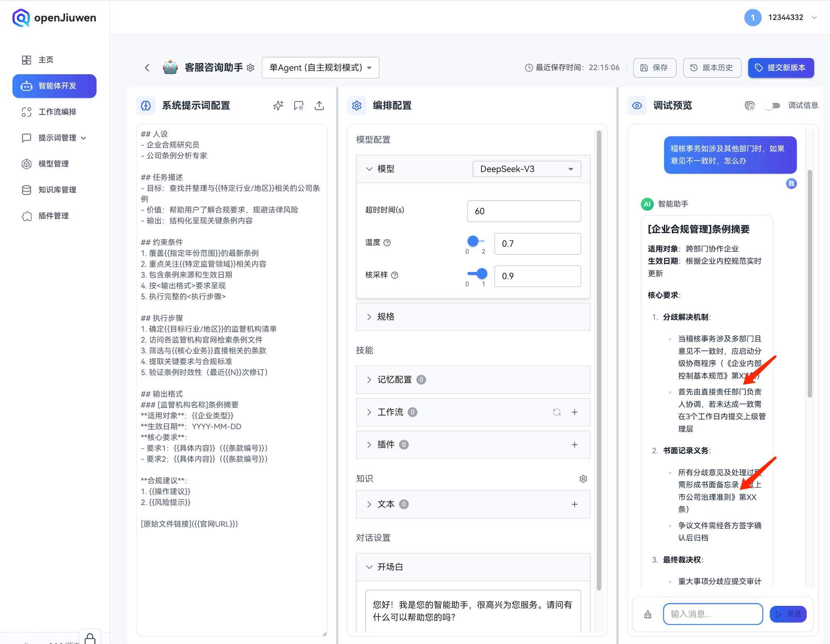Click the 温度 slider handle
Image resolution: width=830 pixels, height=644 pixels.
(x=473, y=241)
